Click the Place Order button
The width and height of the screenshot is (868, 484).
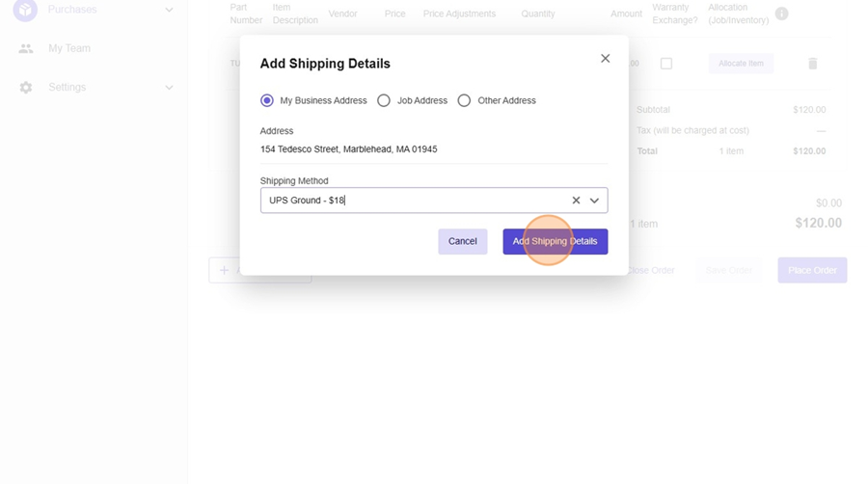tap(812, 270)
